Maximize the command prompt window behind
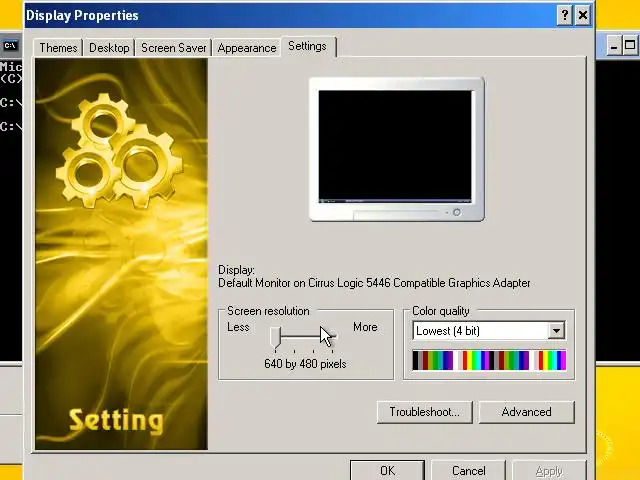This screenshot has width=640, height=480. (x=630, y=45)
